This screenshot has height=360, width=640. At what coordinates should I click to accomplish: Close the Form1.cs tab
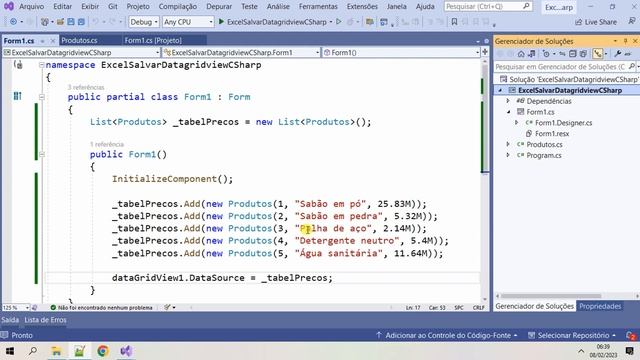pyautogui.click(x=53, y=41)
